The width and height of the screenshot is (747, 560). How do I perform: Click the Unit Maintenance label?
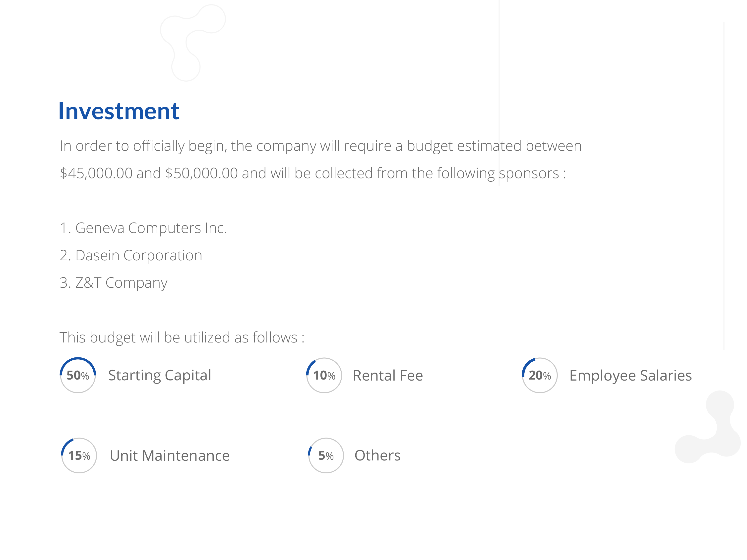pyautogui.click(x=170, y=456)
